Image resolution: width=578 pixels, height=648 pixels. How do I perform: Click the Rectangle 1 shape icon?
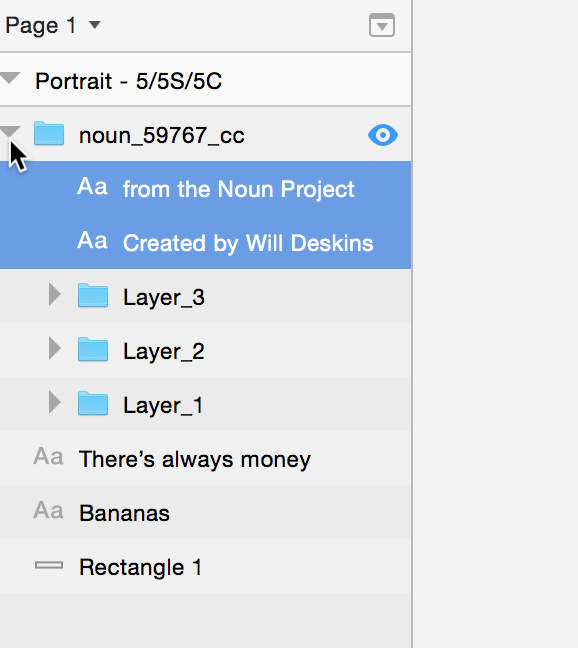[x=49, y=565]
